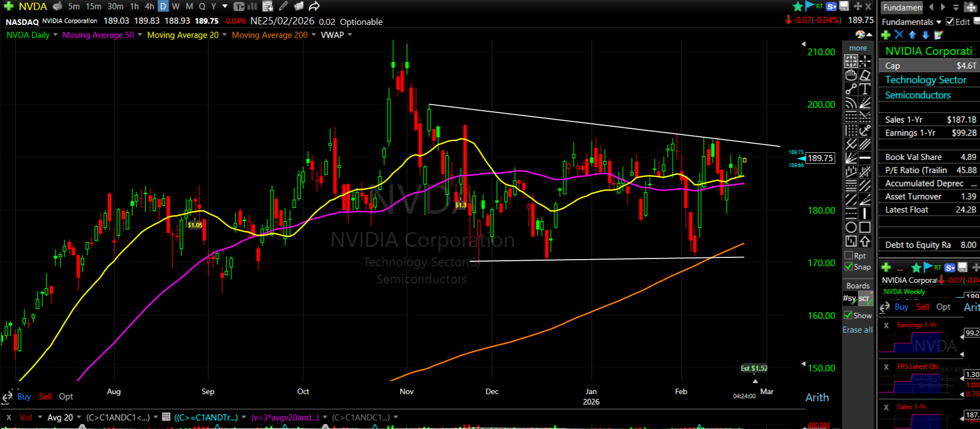
Task: Remove the Earnings 1-Yr plot with X
Action: click(886, 325)
